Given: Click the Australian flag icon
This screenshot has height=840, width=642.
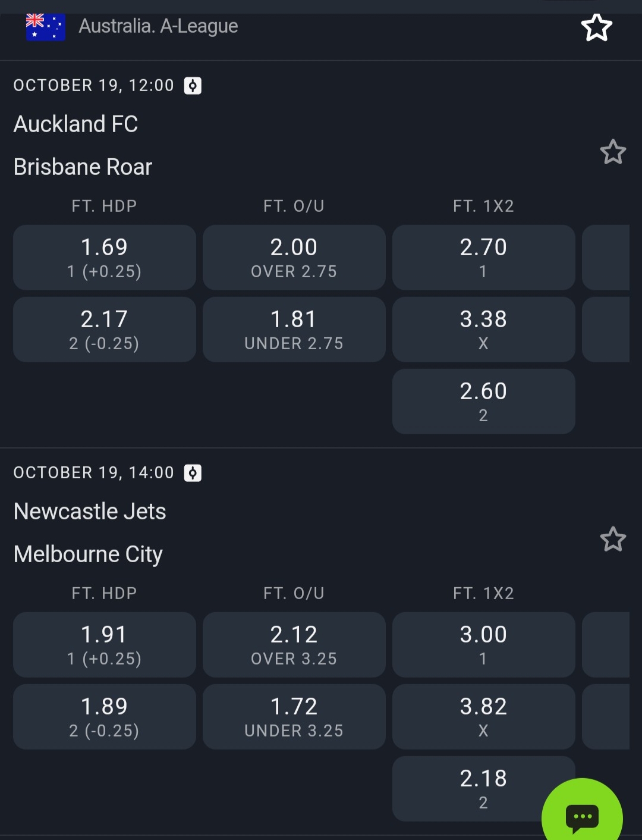Looking at the screenshot, I should click(x=45, y=27).
